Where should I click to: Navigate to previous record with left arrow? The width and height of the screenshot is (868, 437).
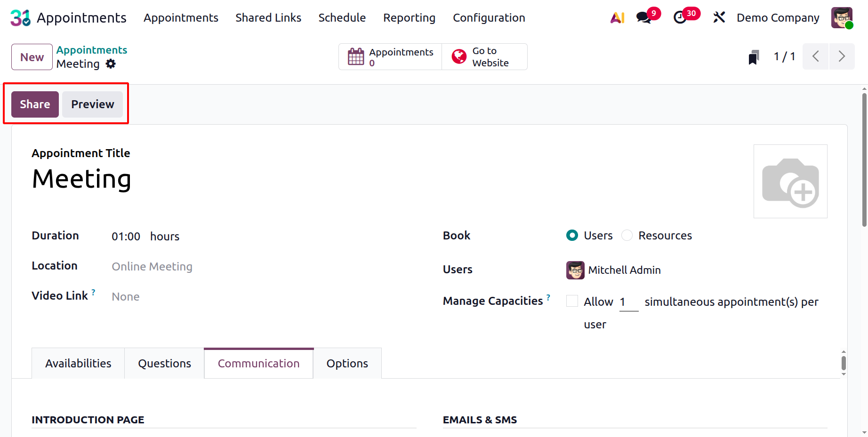816,56
